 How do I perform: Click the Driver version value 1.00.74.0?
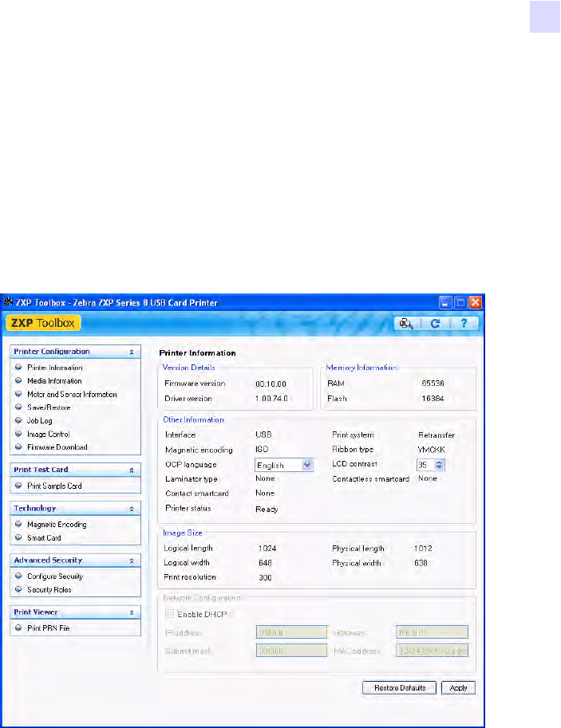pos(271,399)
